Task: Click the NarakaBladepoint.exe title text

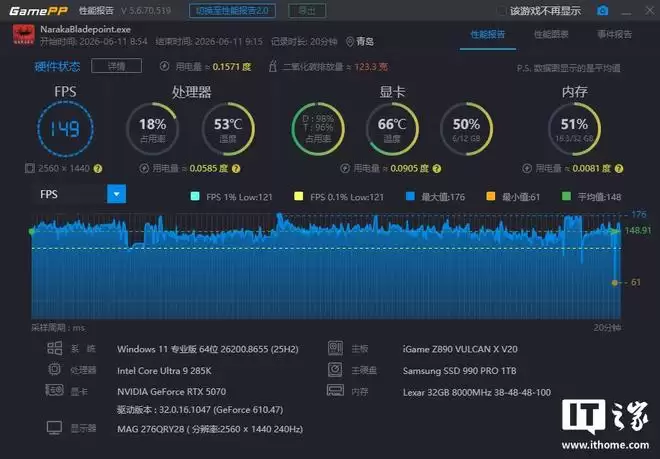Action: click(85, 29)
